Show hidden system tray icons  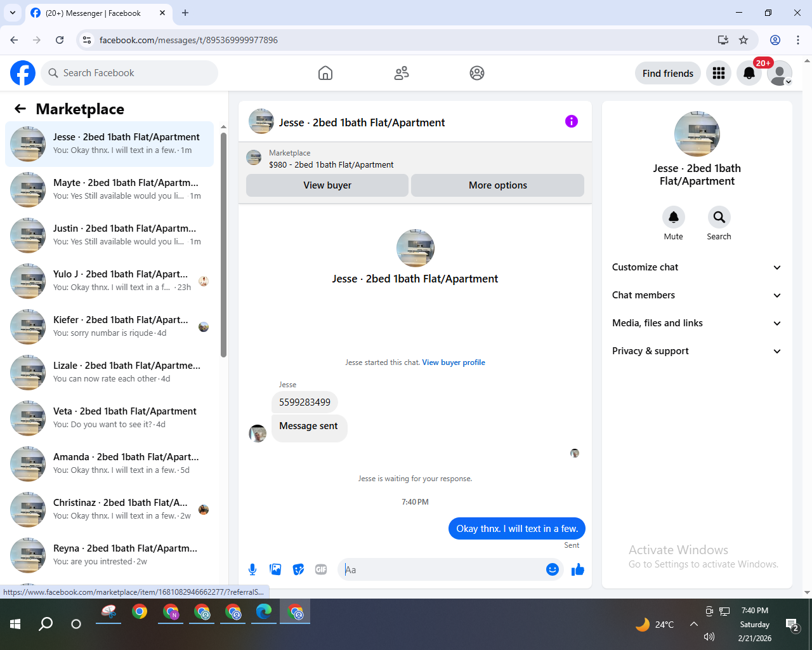click(694, 624)
